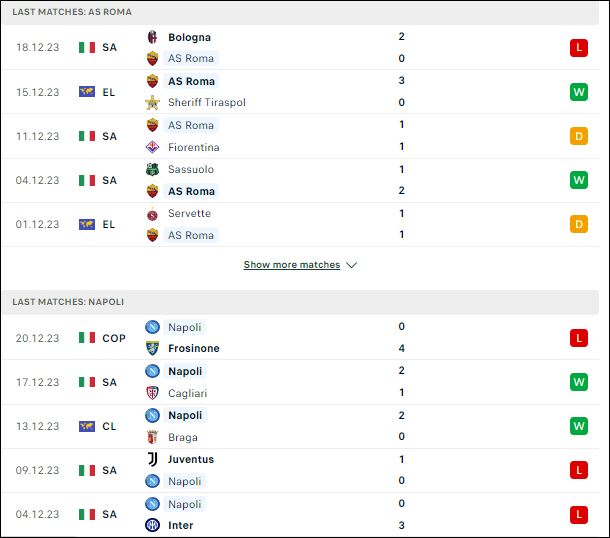Open the red L badge for Inter match
Screen dimensions: 610x538
(578, 514)
